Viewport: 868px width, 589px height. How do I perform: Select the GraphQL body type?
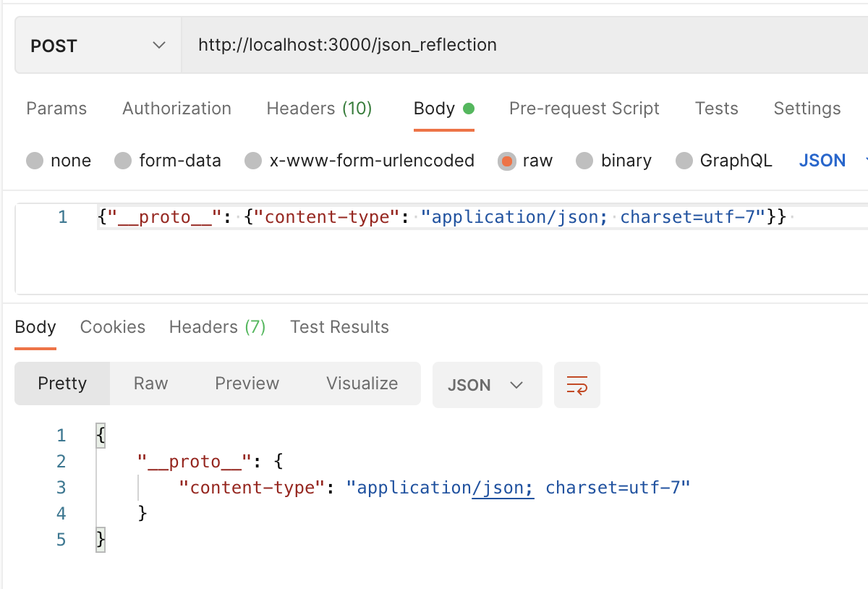(x=724, y=161)
